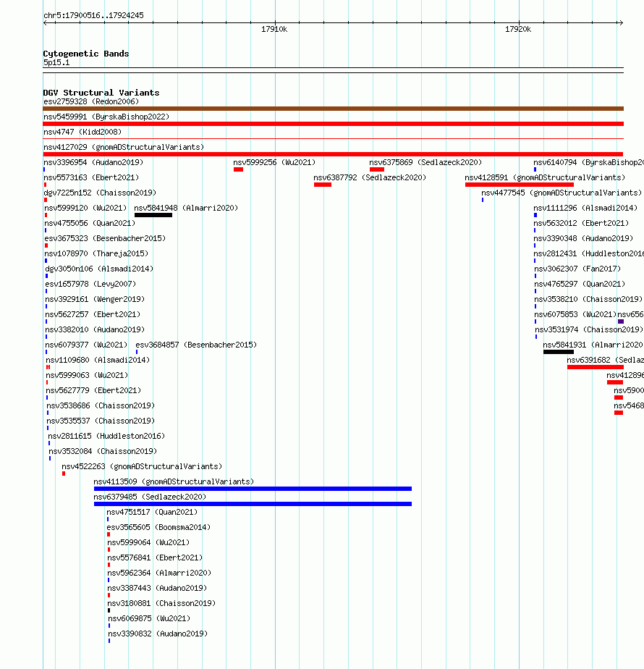Image resolution: width=644 pixels, height=669 pixels.
Task: Click nsv6079377 (Wu2021) label
Action: (86, 345)
